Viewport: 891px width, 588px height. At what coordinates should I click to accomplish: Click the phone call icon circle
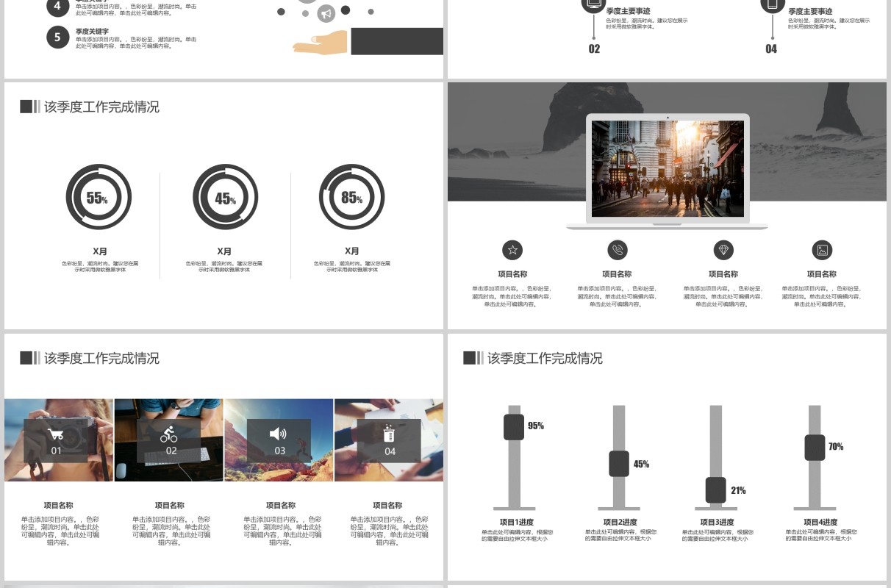[x=618, y=250]
